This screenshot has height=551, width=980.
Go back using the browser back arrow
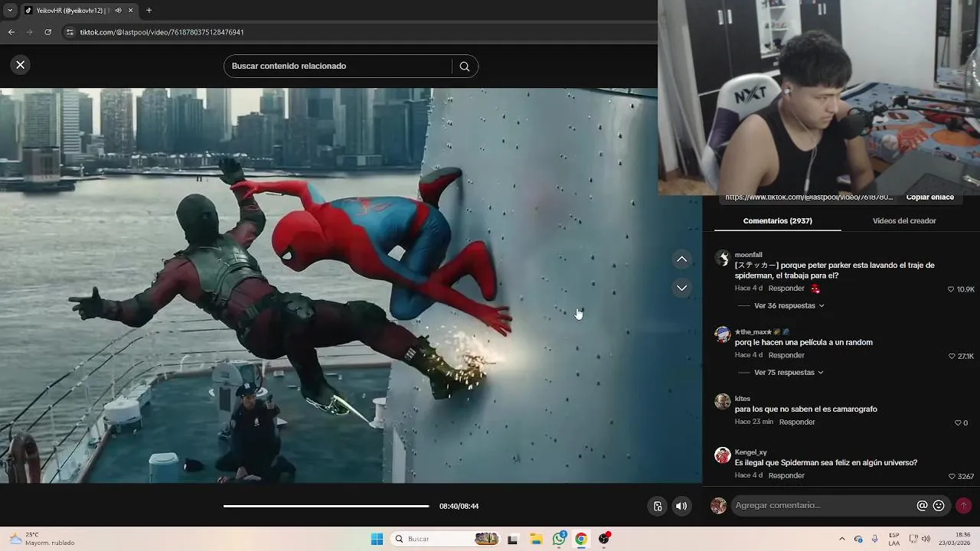[11, 32]
